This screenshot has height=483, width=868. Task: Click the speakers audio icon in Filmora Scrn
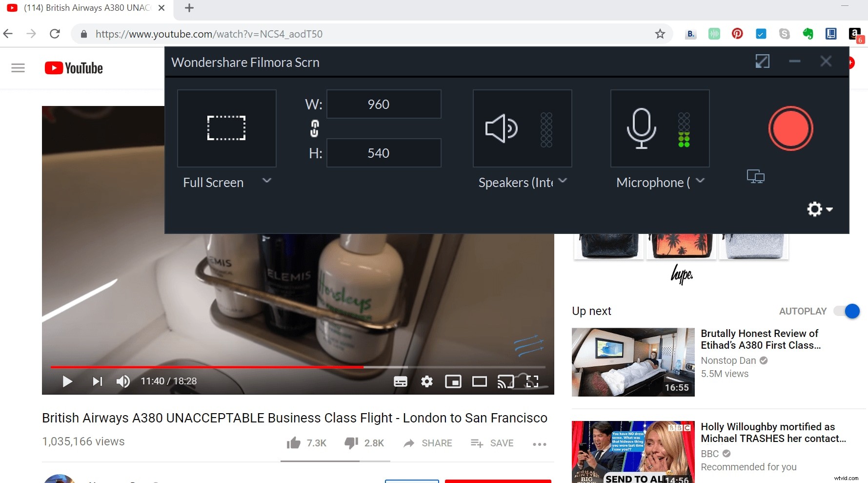click(x=502, y=128)
